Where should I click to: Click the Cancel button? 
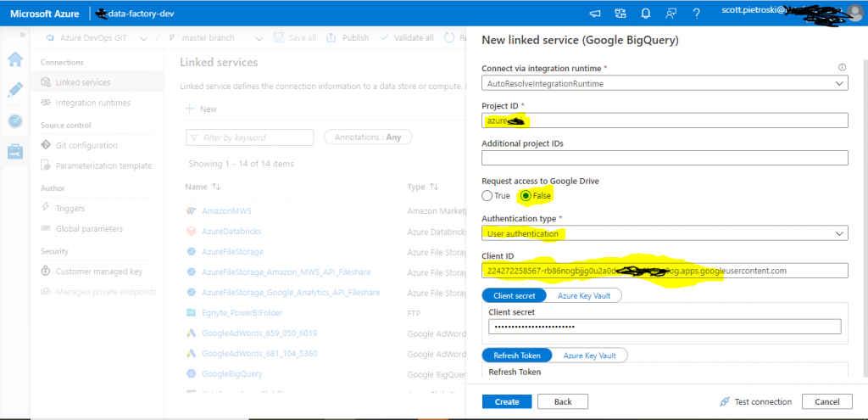[x=827, y=401]
